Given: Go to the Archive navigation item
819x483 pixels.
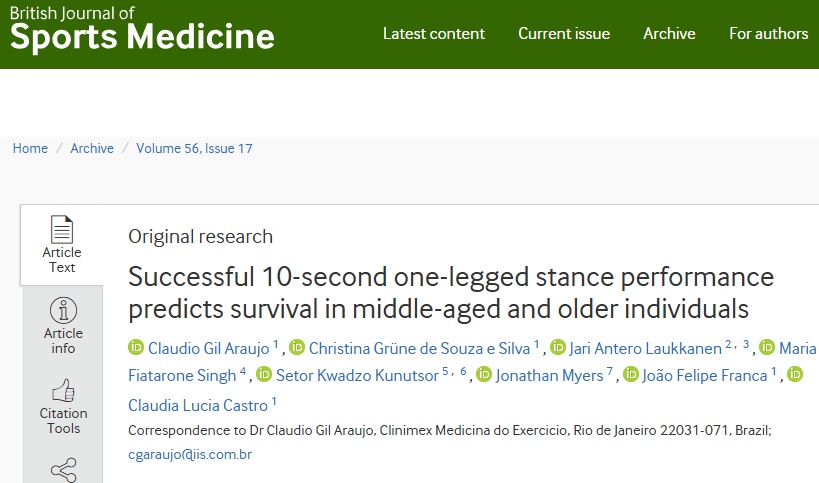Looking at the screenshot, I should pos(669,33).
